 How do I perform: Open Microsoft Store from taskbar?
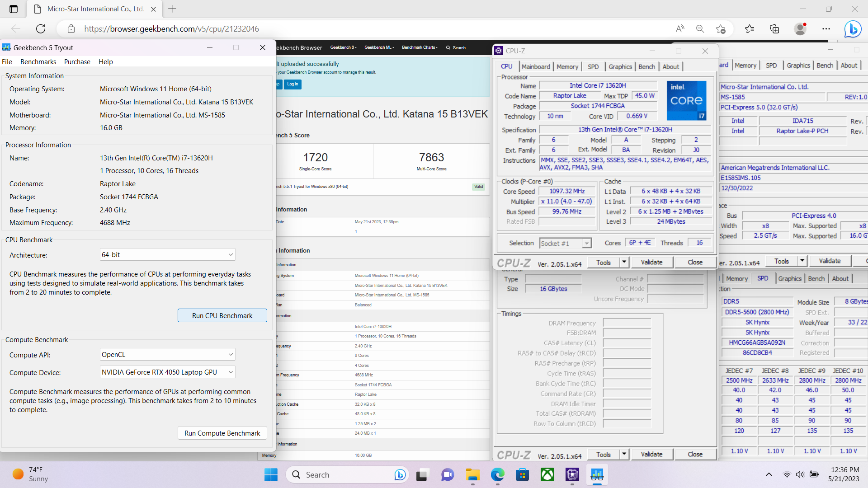(523, 475)
